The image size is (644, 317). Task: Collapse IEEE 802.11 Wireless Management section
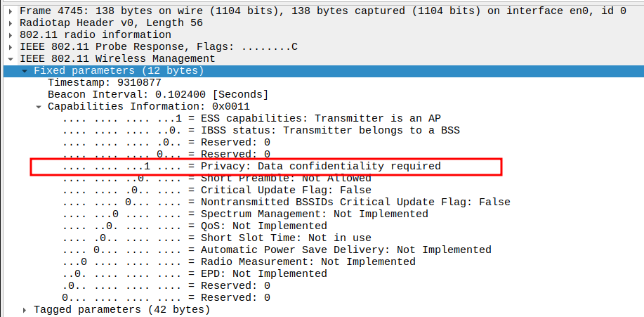pyautogui.click(x=11, y=59)
